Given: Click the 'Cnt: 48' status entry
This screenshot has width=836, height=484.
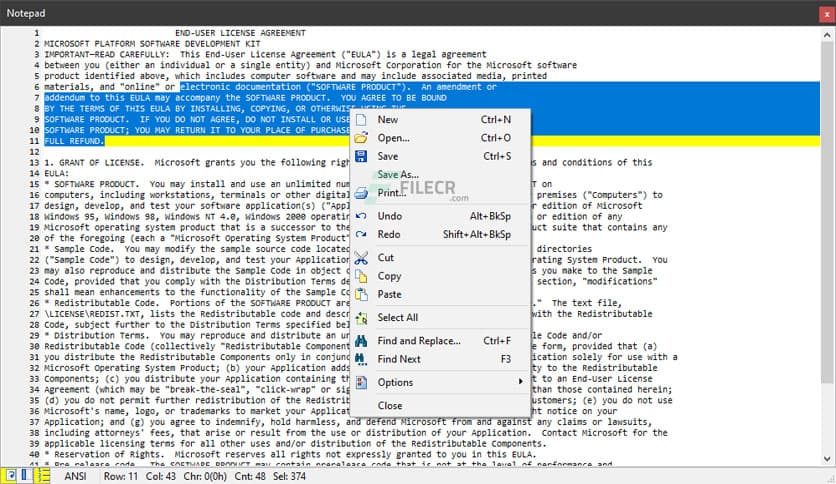Looking at the screenshot, I should pyautogui.click(x=250, y=476).
